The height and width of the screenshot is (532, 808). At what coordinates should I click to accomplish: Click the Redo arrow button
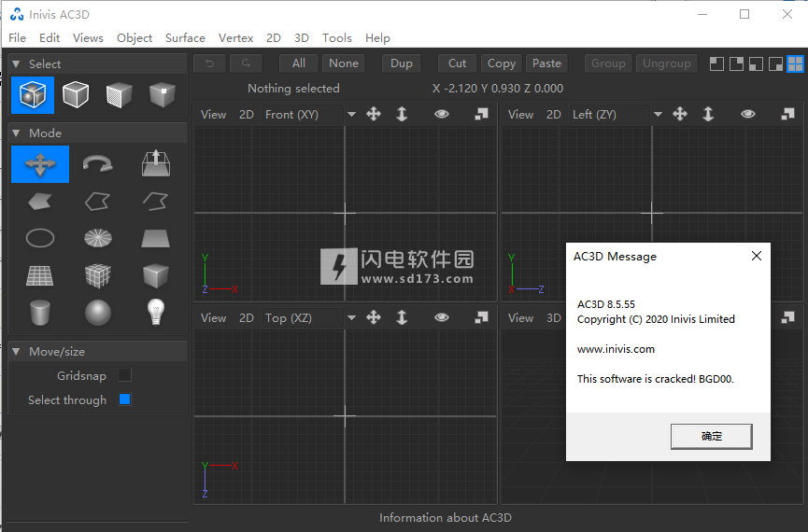point(246,63)
